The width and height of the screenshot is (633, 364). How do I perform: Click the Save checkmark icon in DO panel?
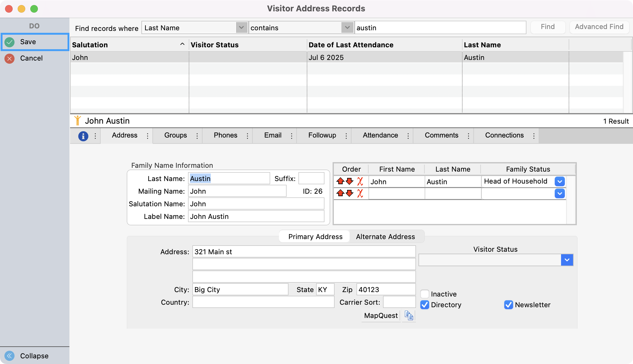pyautogui.click(x=9, y=42)
